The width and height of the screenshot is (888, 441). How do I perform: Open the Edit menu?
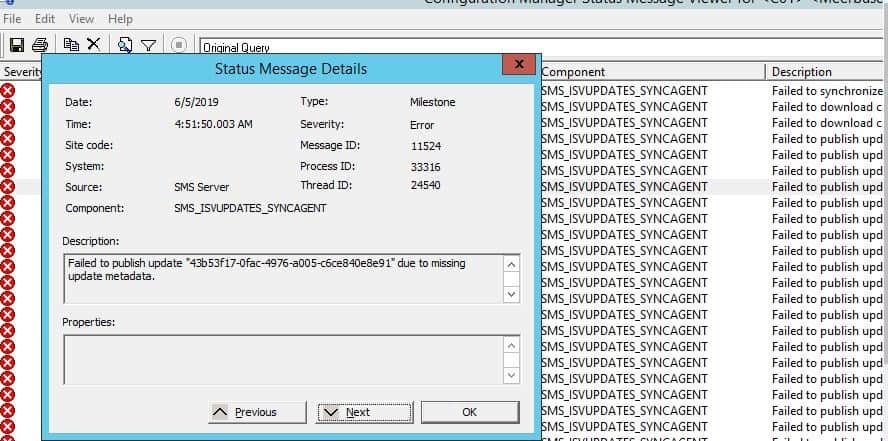point(45,19)
